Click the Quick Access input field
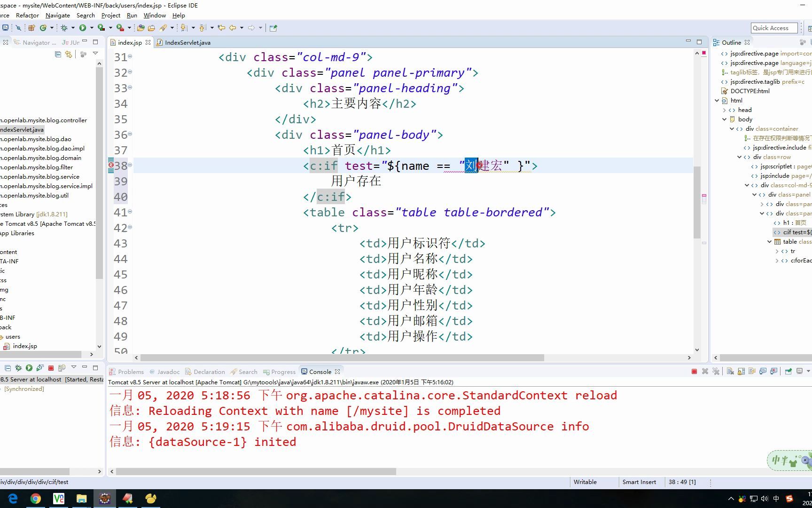The width and height of the screenshot is (812, 508). point(774,28)
